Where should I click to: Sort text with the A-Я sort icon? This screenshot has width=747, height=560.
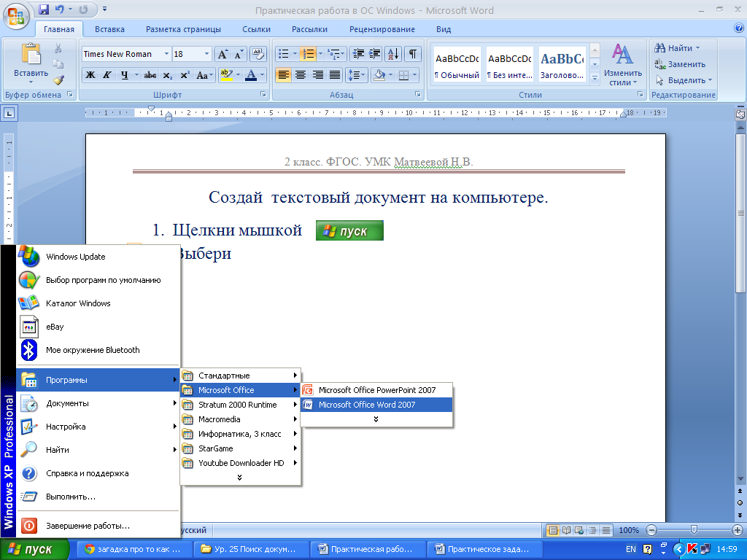tap(393, 54)
